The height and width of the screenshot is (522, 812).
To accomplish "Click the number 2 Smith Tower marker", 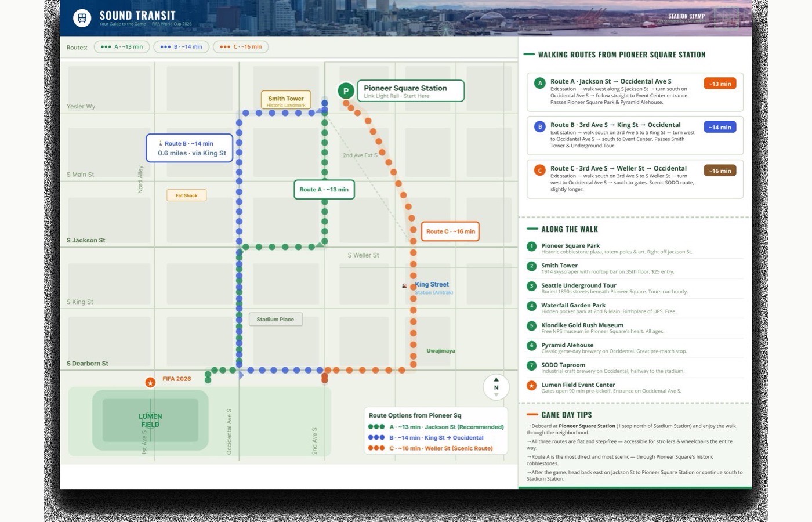I will click(531, 266).
